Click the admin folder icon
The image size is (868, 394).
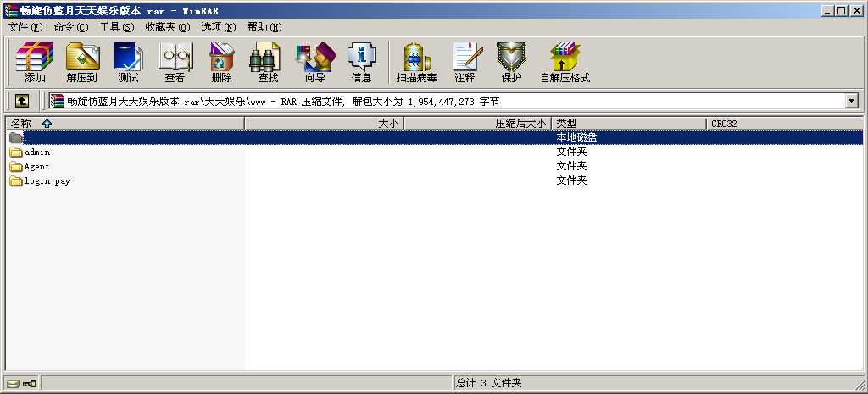click(16, 153)
